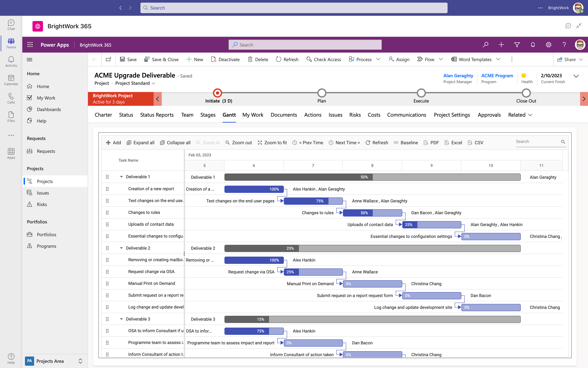
Task: Click the Text changes 75% progress bar
Action: [x=313, y=201]
